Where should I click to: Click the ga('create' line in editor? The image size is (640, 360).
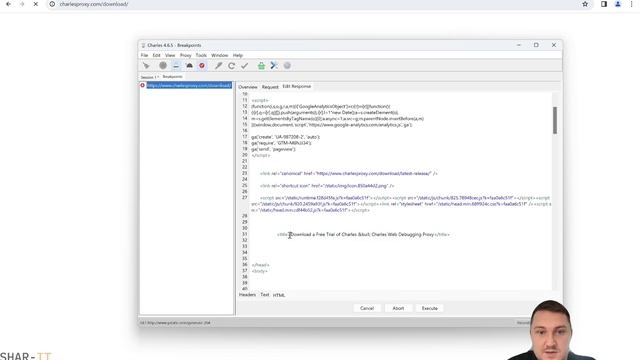pyautogui.click(x=286, y=137)
